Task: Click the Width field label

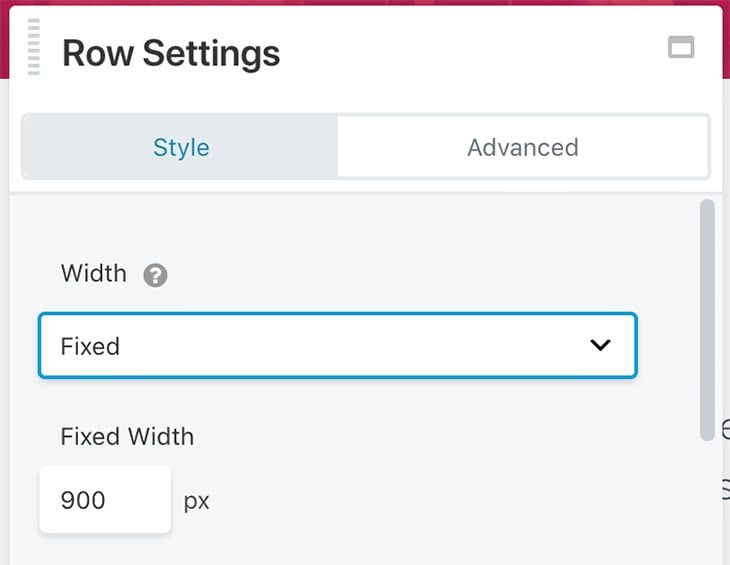Action: coord(93,273)
